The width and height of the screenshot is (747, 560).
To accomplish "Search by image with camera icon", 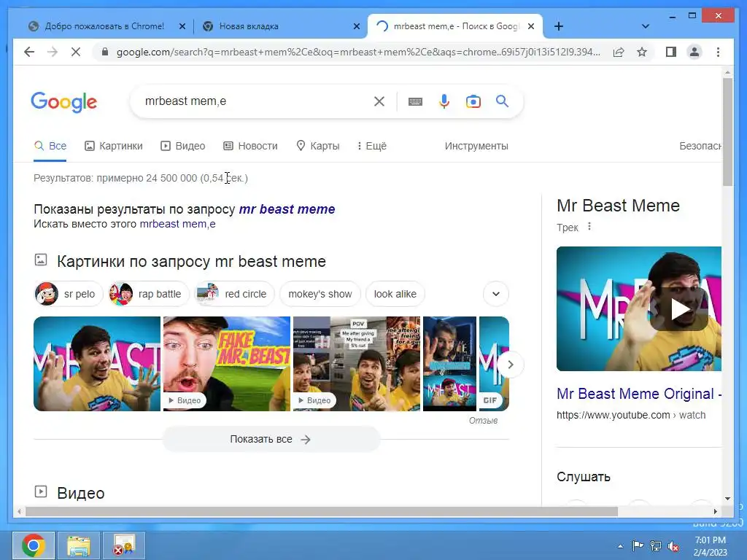I will pyautogui.click(x=473, y=101).
